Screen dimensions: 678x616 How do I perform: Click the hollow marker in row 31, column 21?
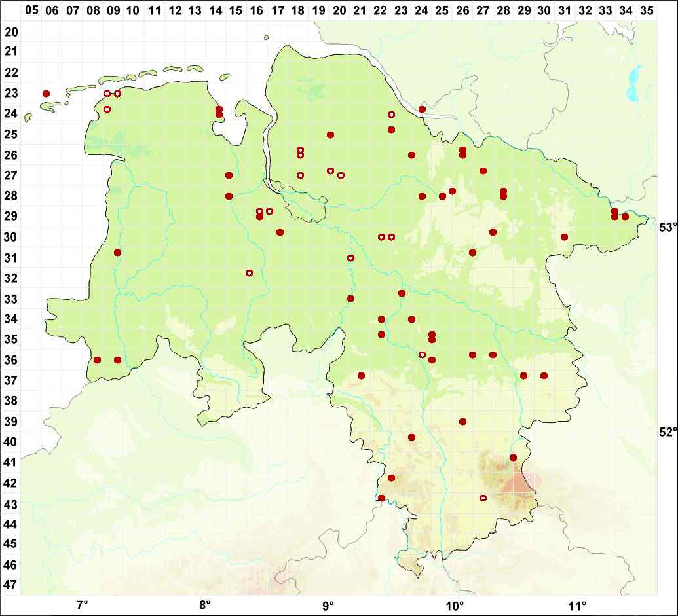(x=350, y=258)
